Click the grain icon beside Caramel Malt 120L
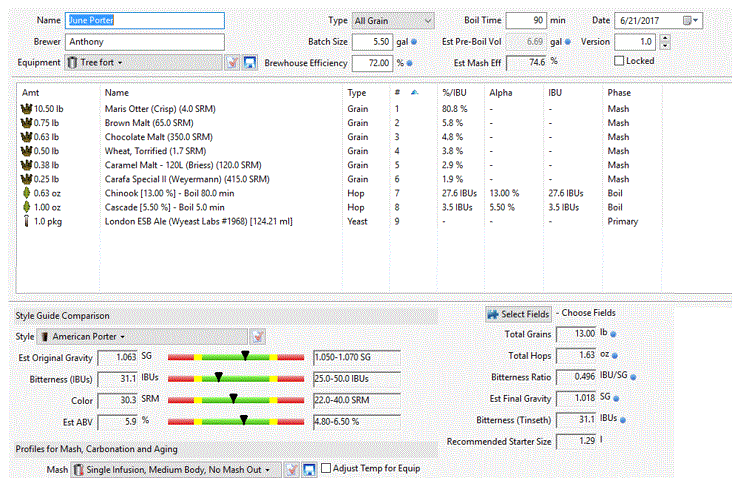Image resolution: width=747 pixels, height=487 pixels. pyautogui.click(x=26, y=165)
